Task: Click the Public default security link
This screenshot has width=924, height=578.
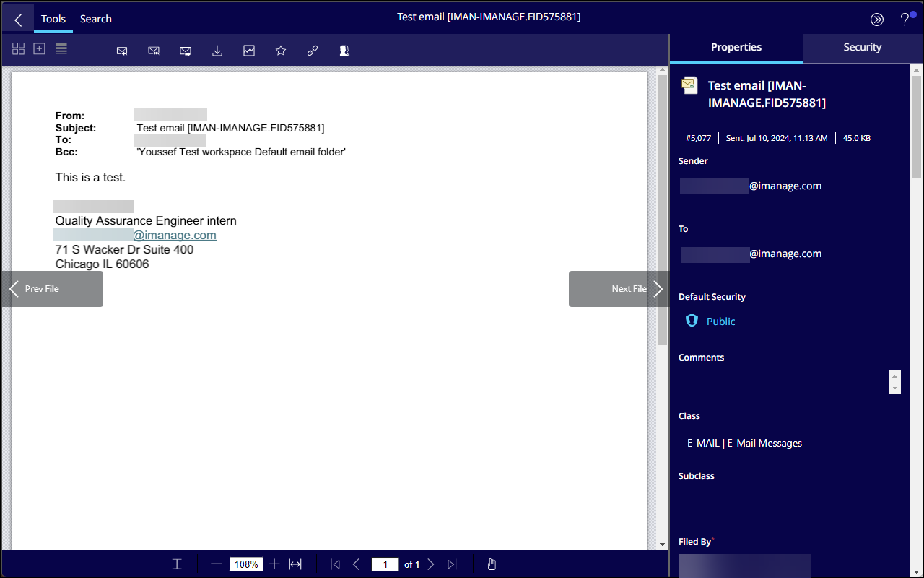Action: coord(720,322)
